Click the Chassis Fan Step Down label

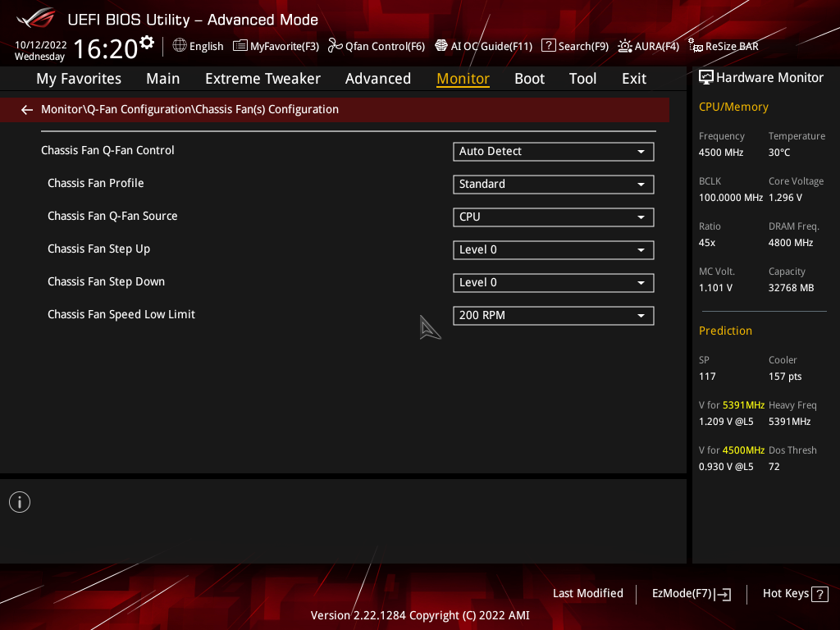106,282
